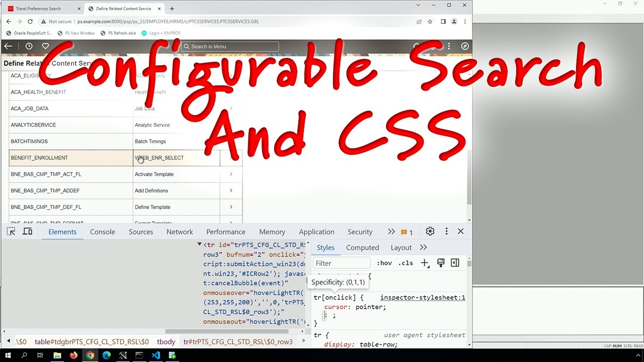Activate the DevTools element inspector picker
This screenshot has height=362, width=644.
(11, 231)
